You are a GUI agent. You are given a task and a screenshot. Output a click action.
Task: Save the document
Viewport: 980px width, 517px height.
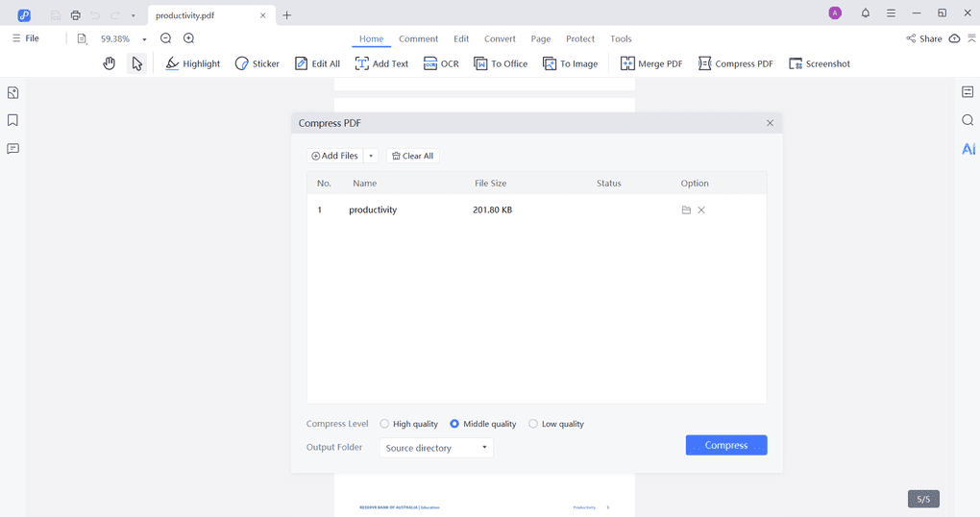click(x=56, y=15)
